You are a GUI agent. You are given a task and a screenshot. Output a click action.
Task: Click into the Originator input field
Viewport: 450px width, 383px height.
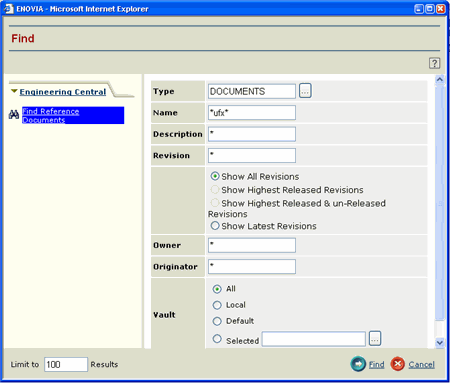click(252, 266)
